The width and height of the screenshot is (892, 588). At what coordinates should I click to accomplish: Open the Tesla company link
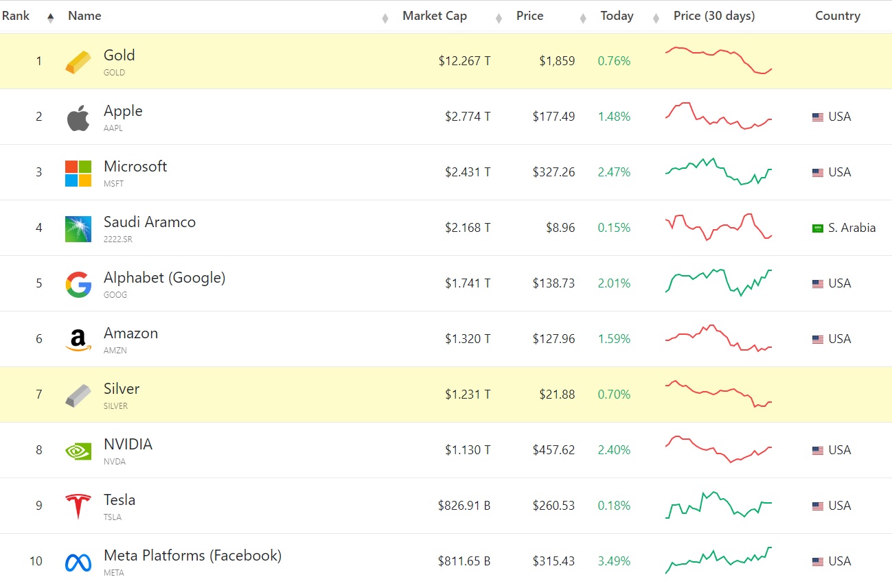(119, 500)
